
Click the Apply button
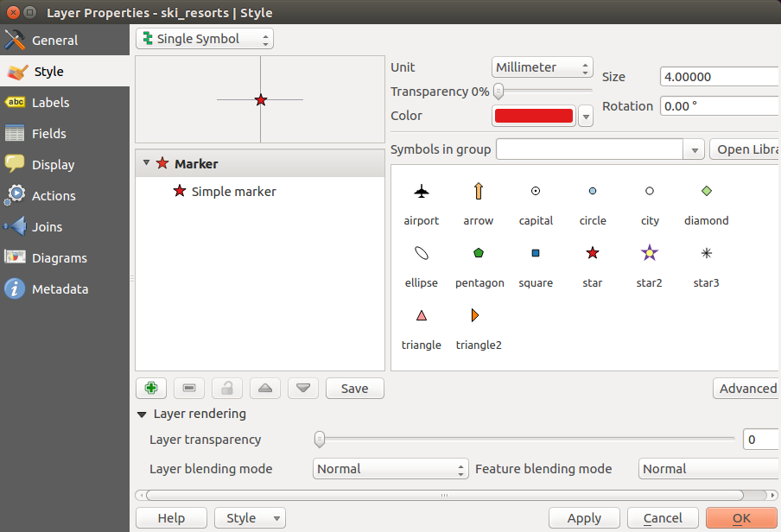(584, 518)
